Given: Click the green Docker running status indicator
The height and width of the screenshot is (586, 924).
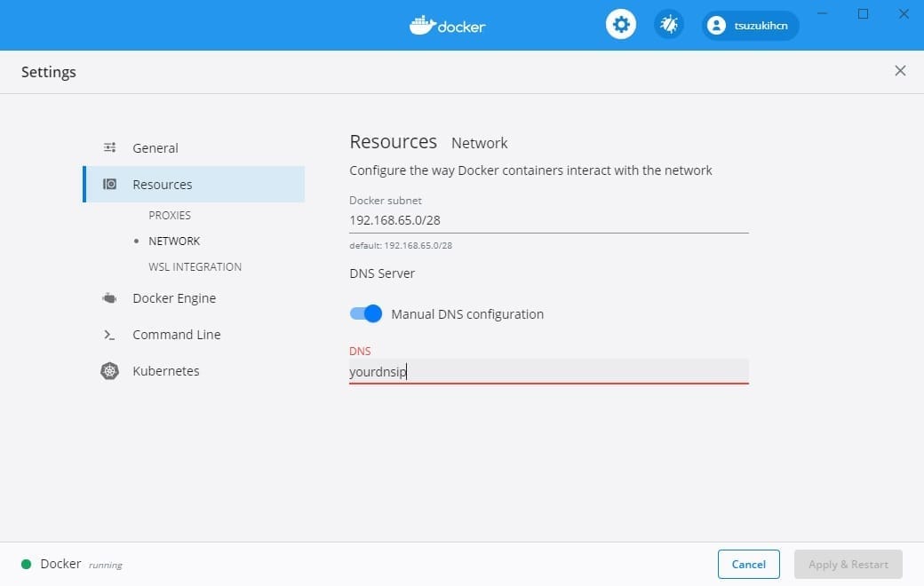Looking at the screenshot, I should (x=26, y=564).
